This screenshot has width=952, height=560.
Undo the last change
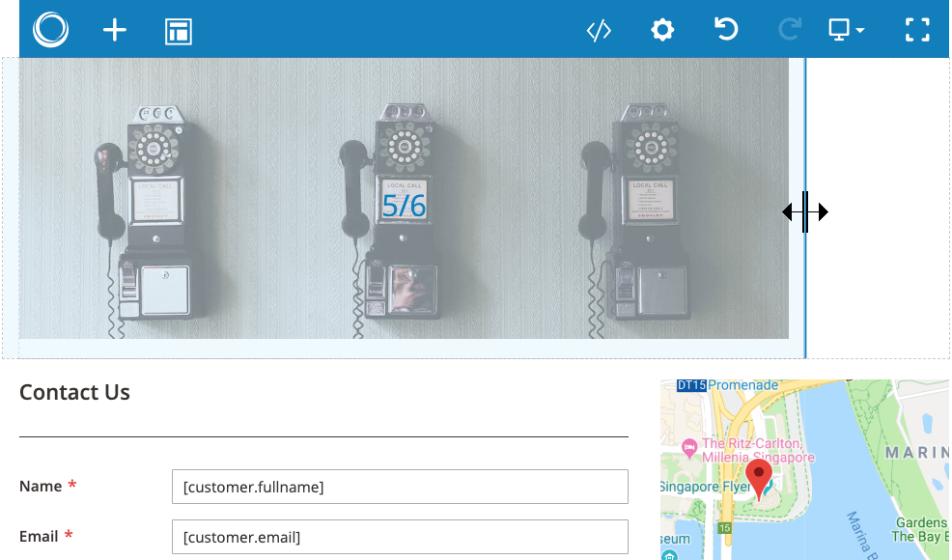pos(725,30)
